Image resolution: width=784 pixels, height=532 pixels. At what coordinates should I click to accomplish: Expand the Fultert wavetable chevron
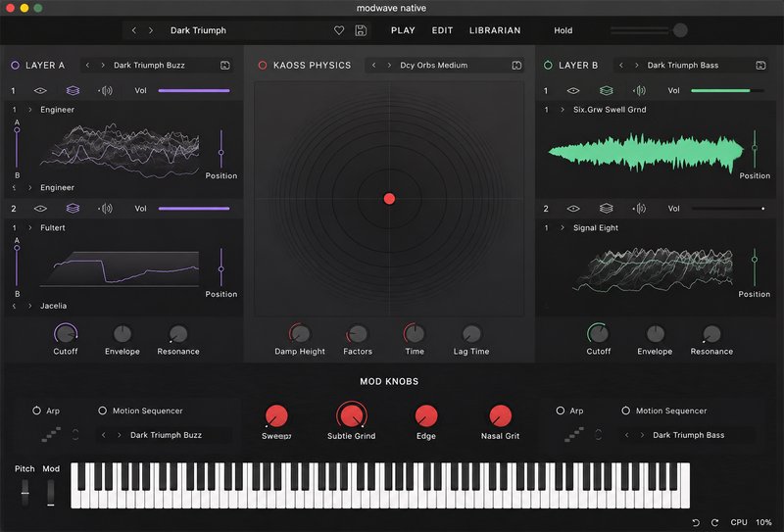[x=30, y=227]
